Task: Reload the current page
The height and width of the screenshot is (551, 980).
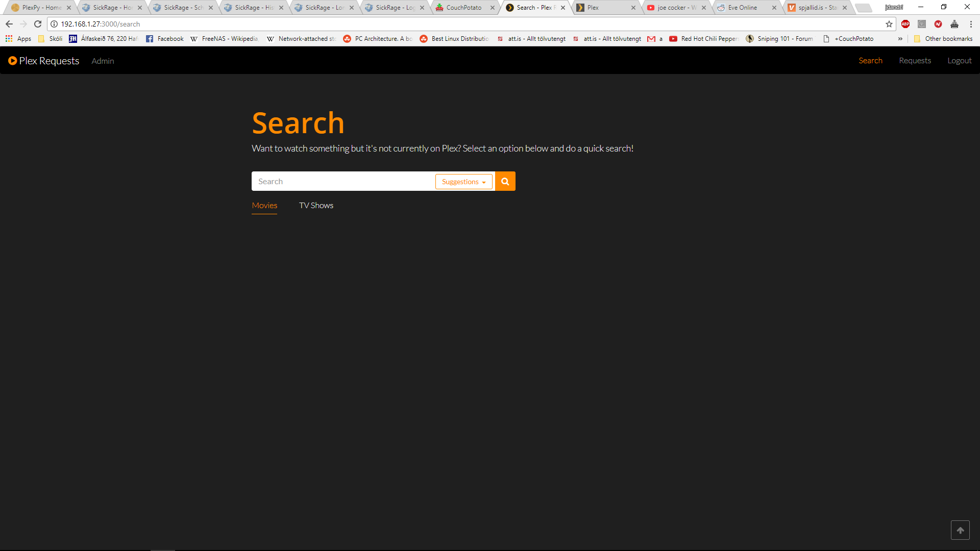Action: click(x=38, y=23)
